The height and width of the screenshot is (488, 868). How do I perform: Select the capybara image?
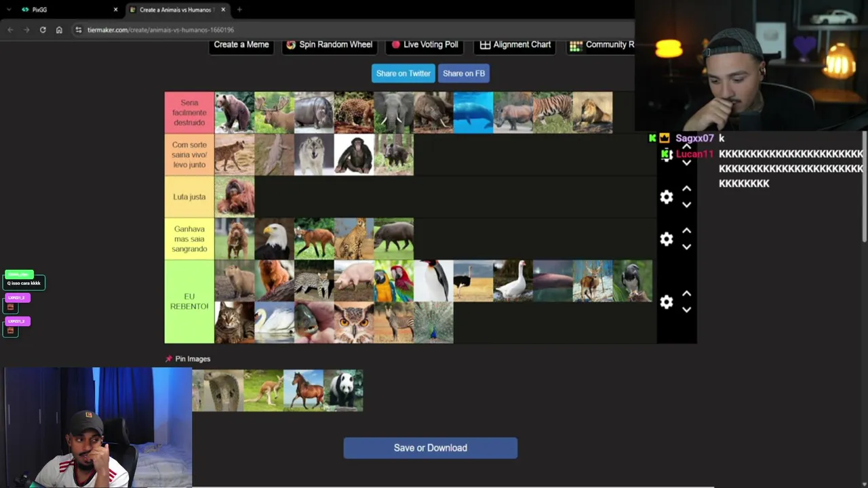click(235, 281)
